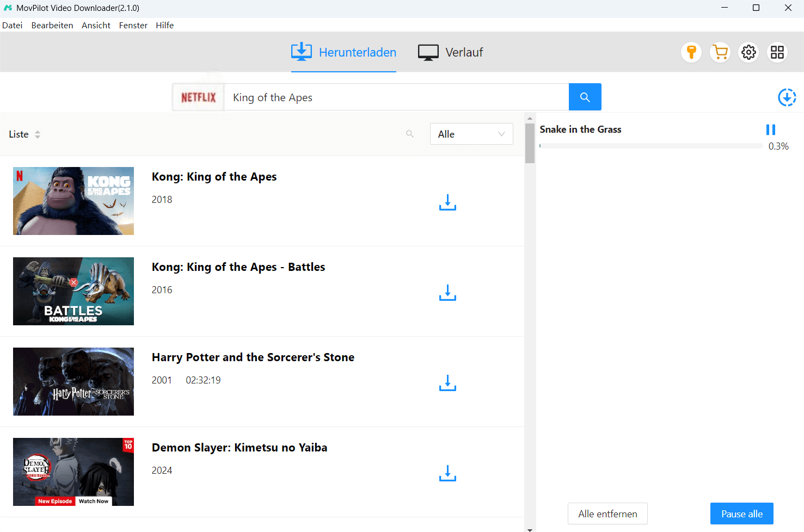Select the title Kong: King of the Apes - Battles
The image size is (804, 532).
pyautogui.click(x=238, y=267)
